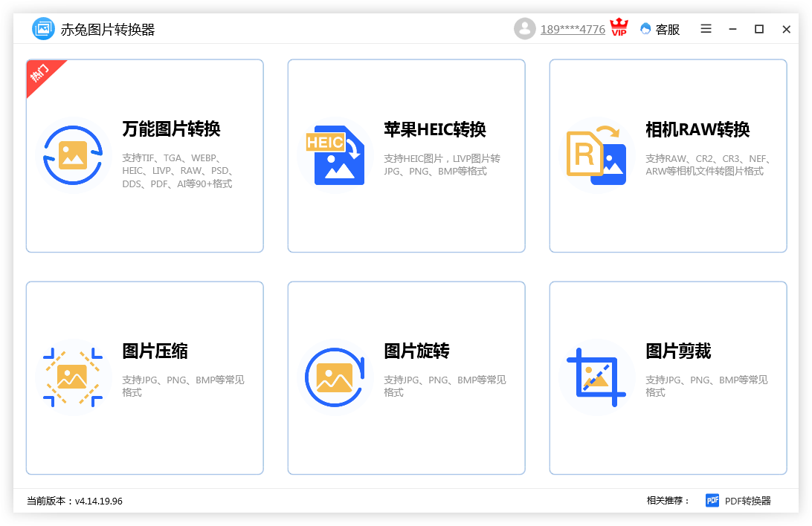Select the 图片旋转 title
This screenshot has width=812, height=526.
pyautogui.click(x=416, y=351)
